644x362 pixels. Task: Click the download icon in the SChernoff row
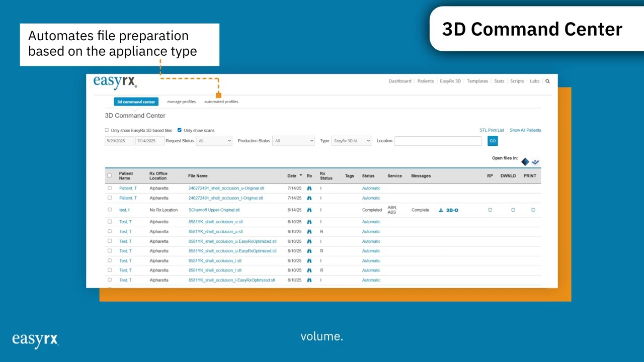point(441,210)
